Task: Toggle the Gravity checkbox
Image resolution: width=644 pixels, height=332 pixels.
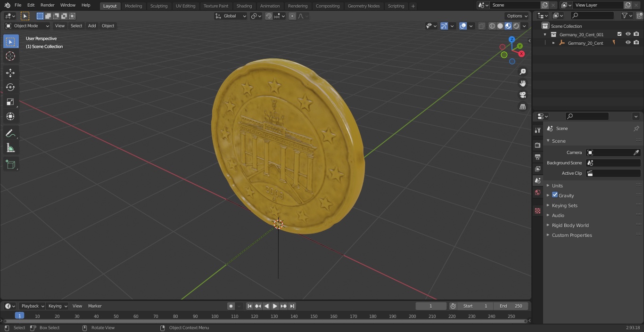Action: pos(555,195)
